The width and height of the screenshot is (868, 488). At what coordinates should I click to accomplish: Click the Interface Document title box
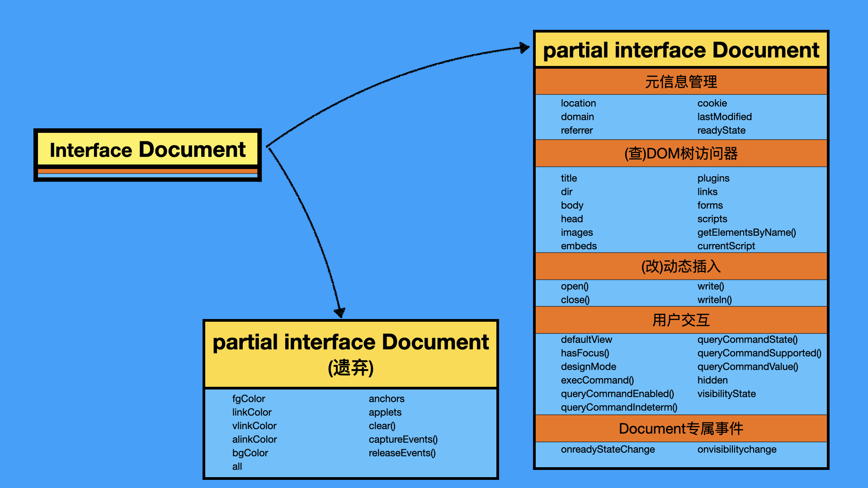(148, 150)
